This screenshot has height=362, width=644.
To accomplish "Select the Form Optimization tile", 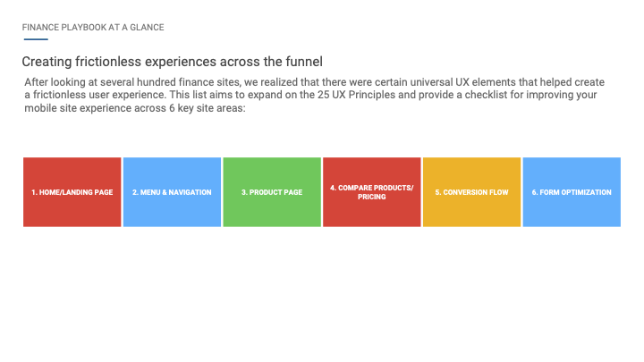I will [x=572, y=192].
